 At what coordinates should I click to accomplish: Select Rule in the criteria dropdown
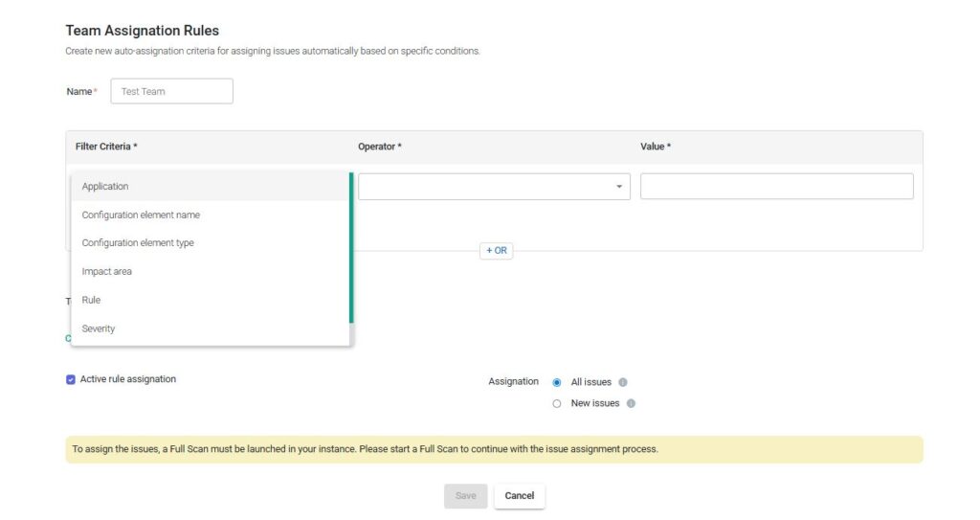(91, 300)
